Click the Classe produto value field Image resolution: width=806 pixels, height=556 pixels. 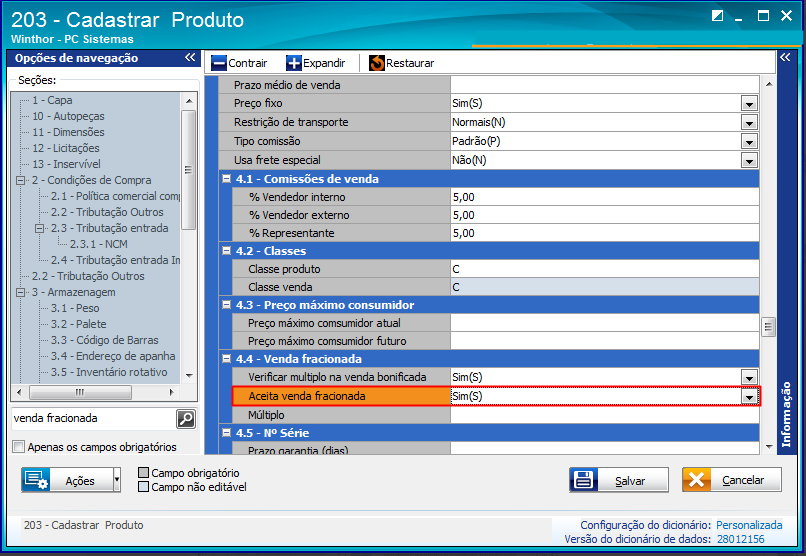point(605,269)
